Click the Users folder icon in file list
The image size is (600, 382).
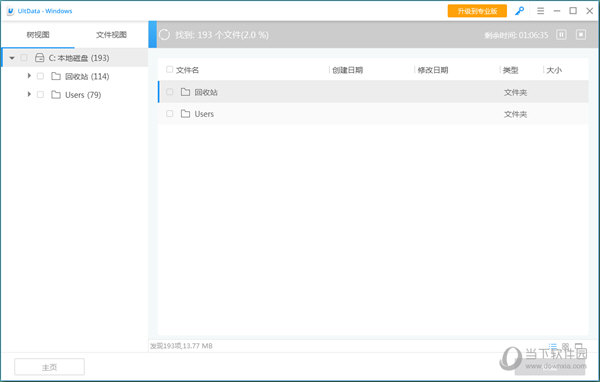(x=185, y=114)
